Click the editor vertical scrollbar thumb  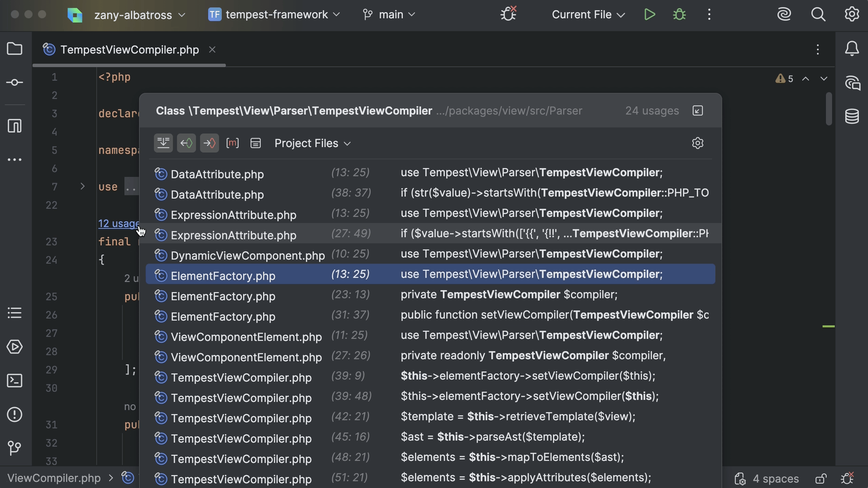pos(829,109)
